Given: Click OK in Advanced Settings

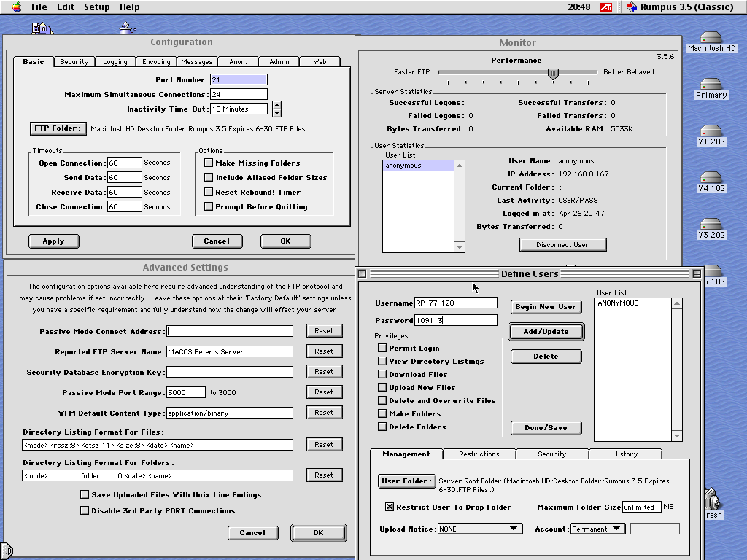Looking at the screenshot, I should point(318,533).
